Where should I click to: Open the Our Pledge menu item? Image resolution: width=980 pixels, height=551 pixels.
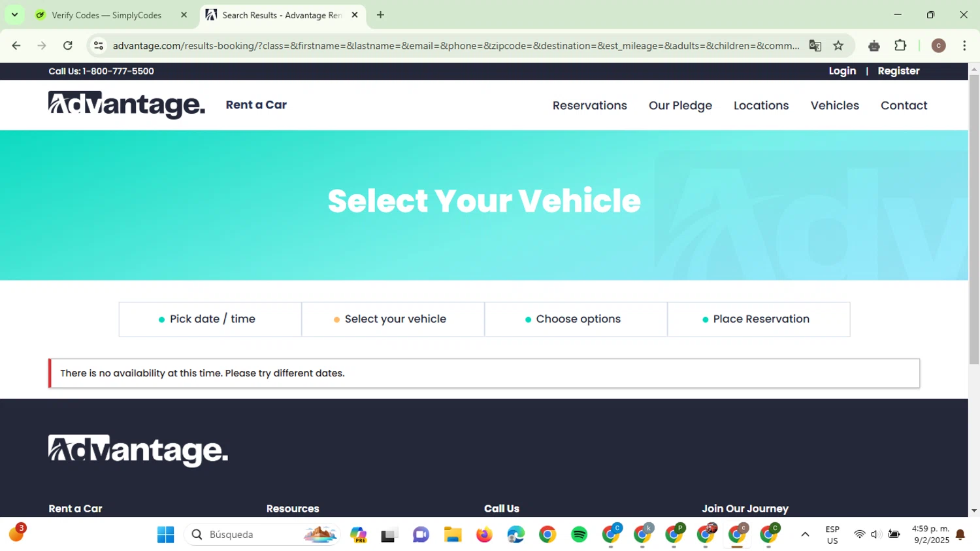pyautogui.click(x=680, y=105)
